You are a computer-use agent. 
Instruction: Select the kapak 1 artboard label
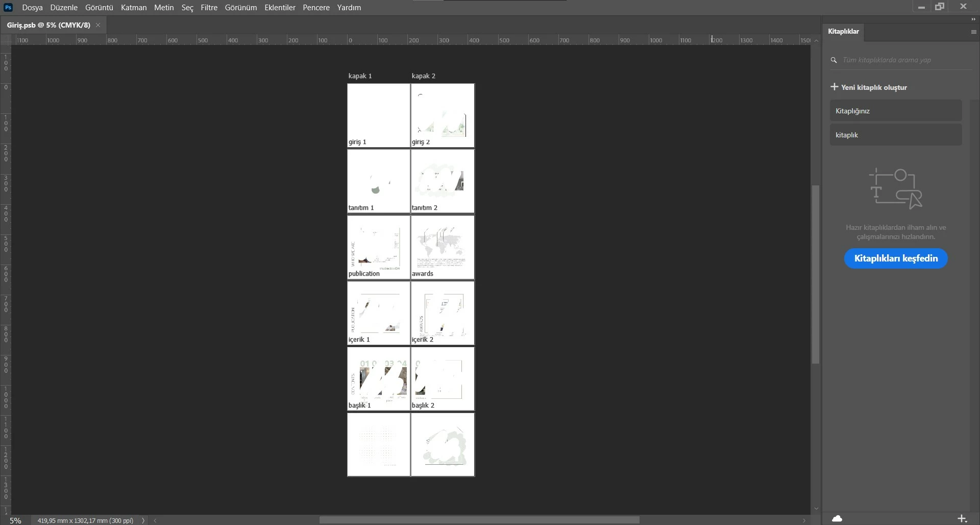pyautogui.click(x=360, y=76)
